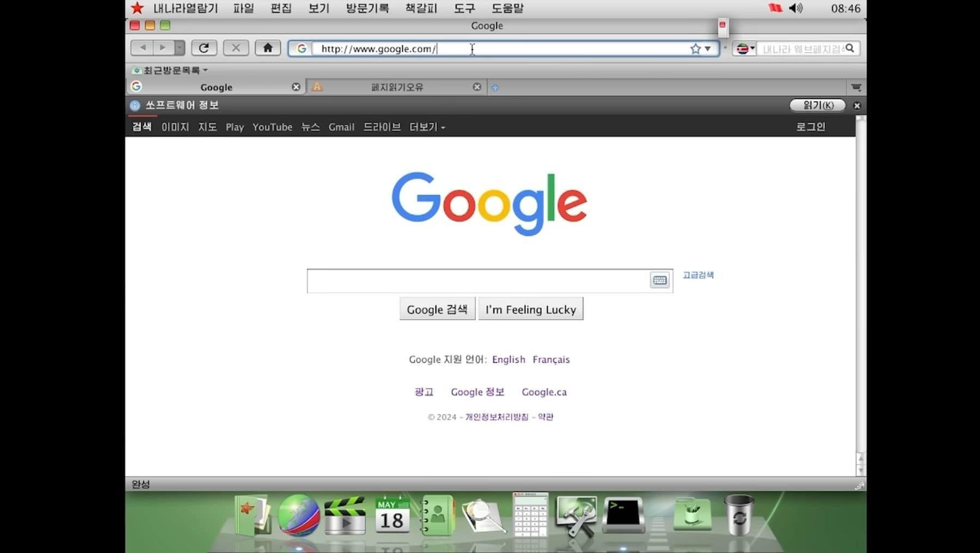Click the I'm Feeling Lucky button
980x553 pixels.
point(530,309)
